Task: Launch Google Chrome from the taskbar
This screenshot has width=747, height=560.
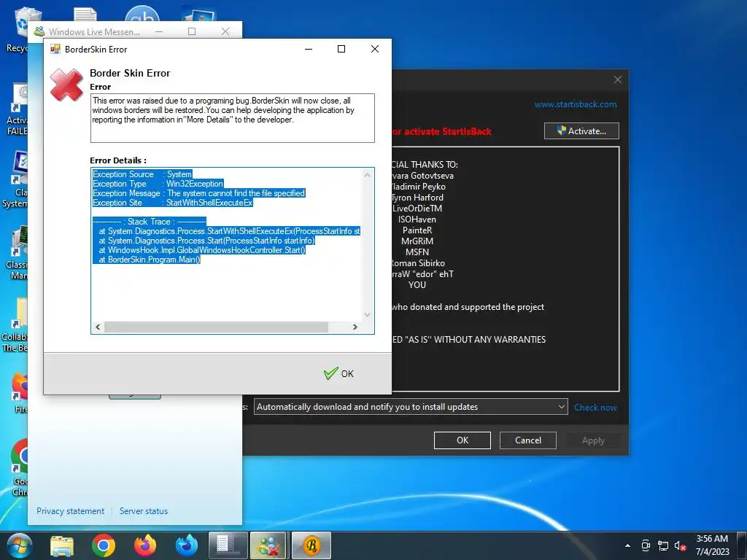Action: click(104, 546)
